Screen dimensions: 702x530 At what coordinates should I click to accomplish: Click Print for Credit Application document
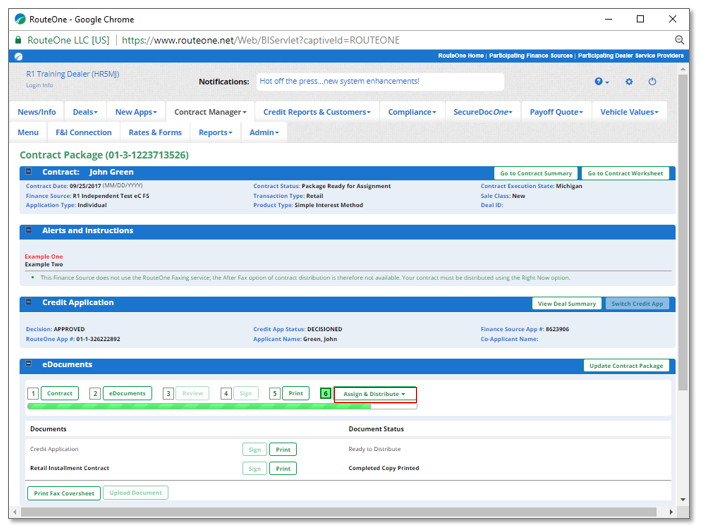[283, 449]
